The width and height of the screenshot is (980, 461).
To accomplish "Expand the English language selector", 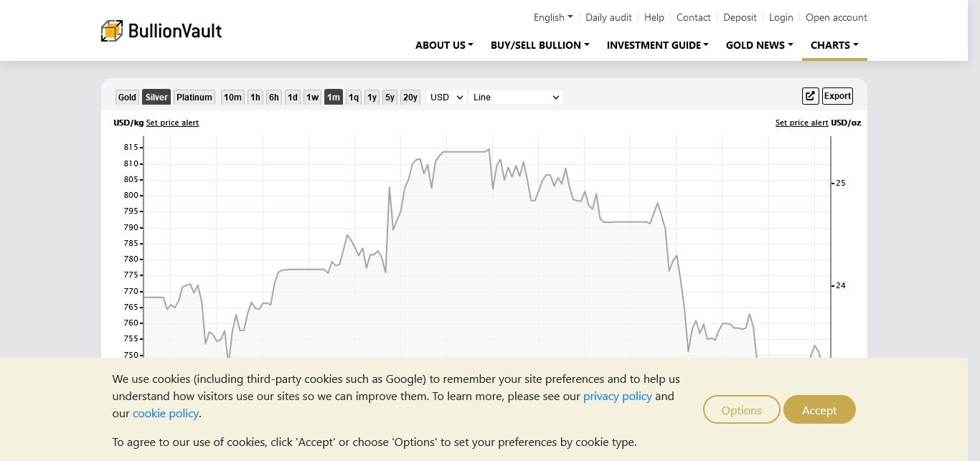I will tap(552, 17).
